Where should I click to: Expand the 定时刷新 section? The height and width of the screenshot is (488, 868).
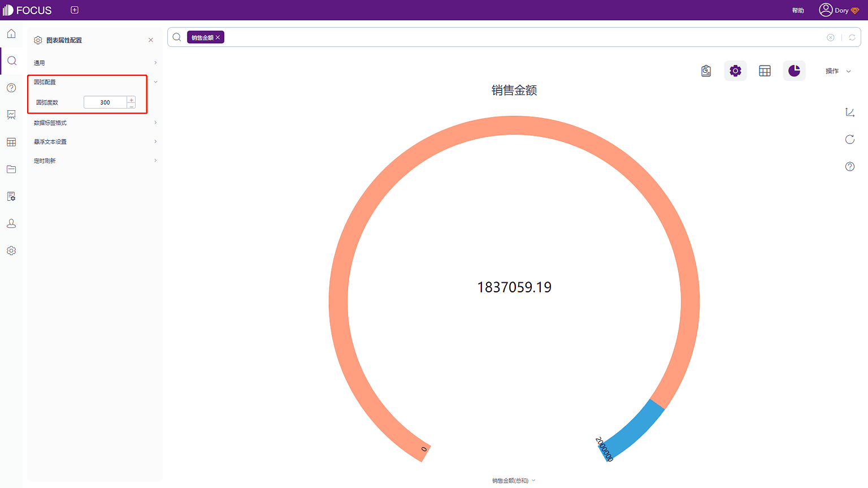(95, 161)
